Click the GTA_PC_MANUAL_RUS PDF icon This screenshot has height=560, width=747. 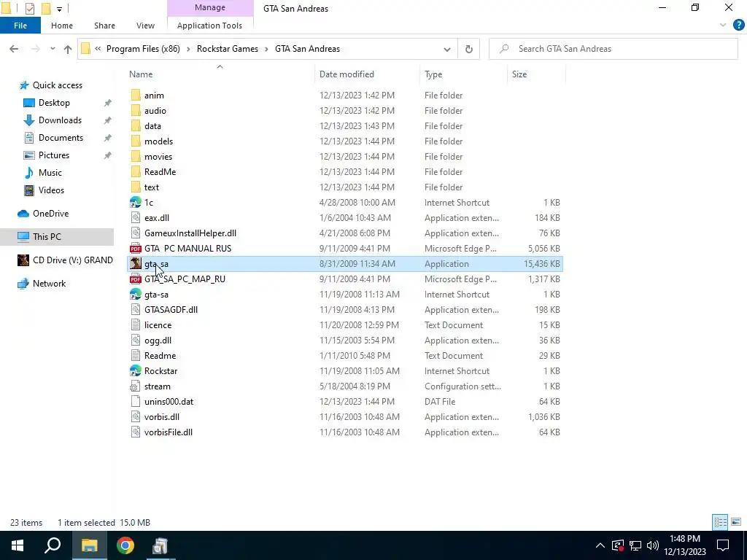(x=136, y=248)
